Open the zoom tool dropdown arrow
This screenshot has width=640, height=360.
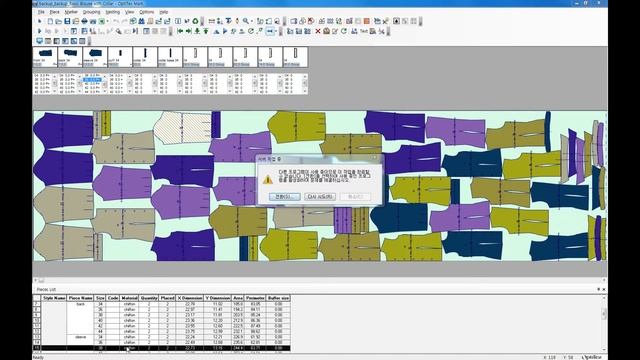coord(252,21)
